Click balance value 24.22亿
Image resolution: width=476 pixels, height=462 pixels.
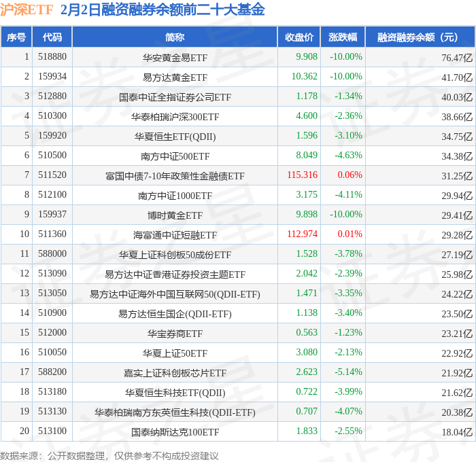point(457,294)
